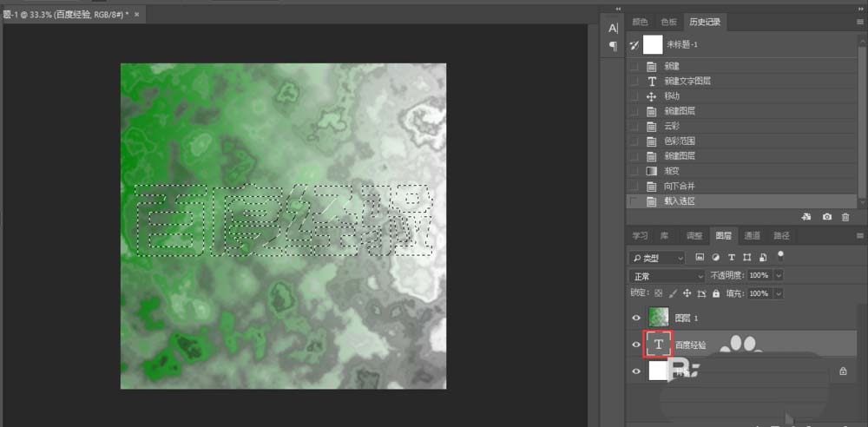Select the 向下合并 history state
Image resolution: width=868 pixels, height=427 pixels.
741,186
